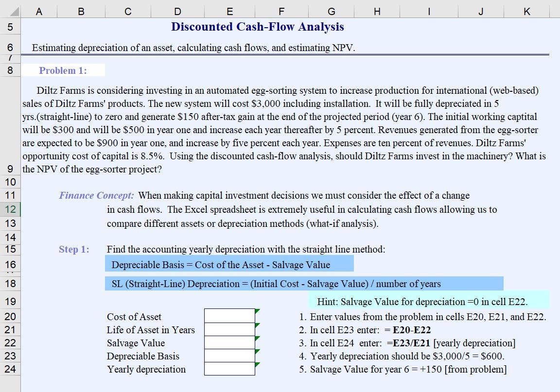Click the Discounted Cash-Flow Analysis title
The height and width of the screenshot is (392, 560).
[x=258, y=27]
